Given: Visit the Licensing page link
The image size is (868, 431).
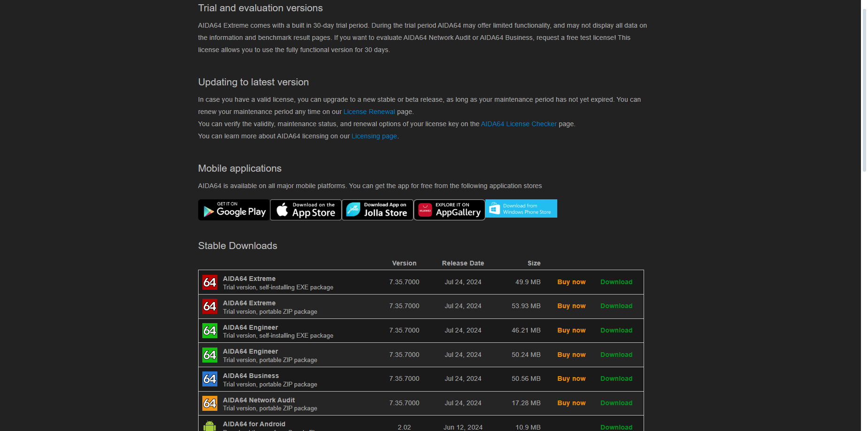Looking at the screenshot, I should point(374,136).
